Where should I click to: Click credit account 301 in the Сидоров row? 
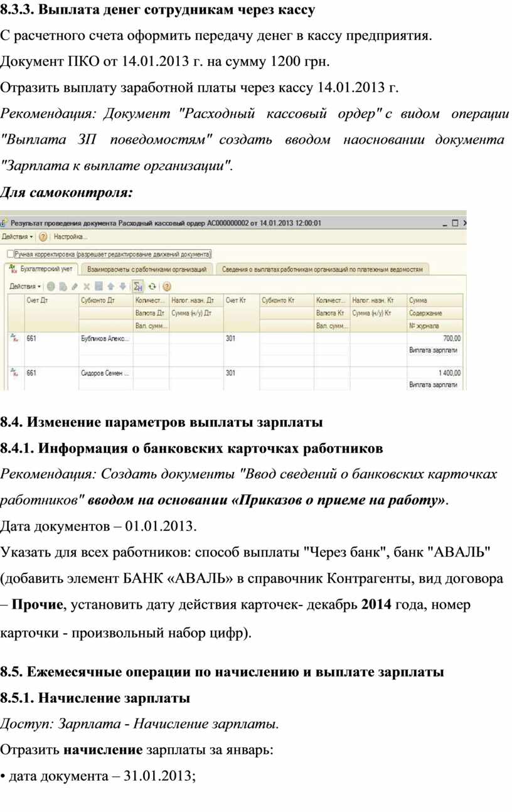(231, 373)
